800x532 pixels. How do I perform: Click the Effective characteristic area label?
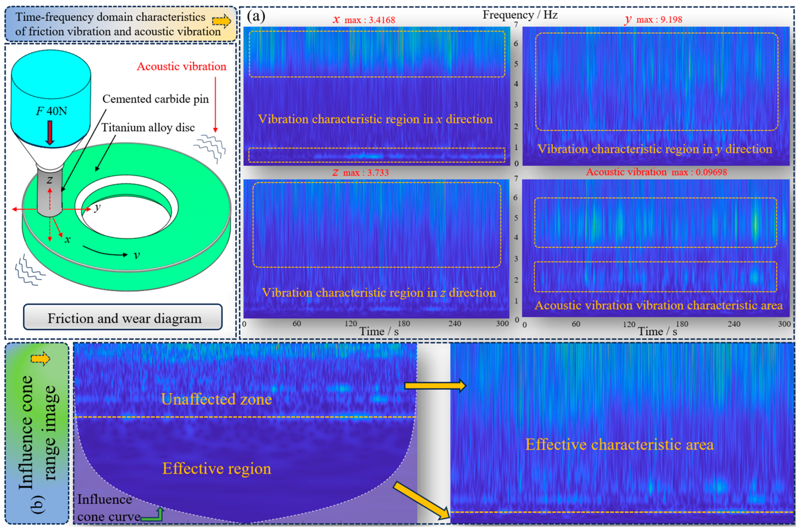click(x=619, y=444)
